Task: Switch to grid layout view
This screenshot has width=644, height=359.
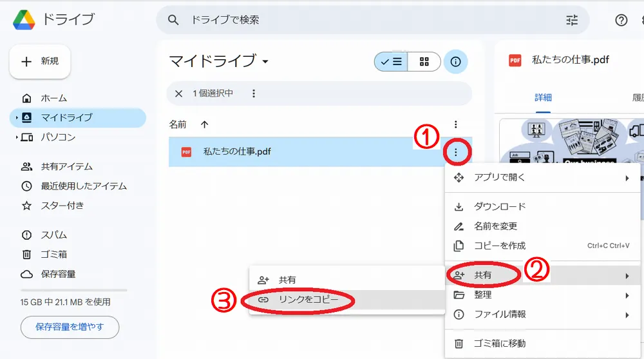Action: [x=424, y=62]
